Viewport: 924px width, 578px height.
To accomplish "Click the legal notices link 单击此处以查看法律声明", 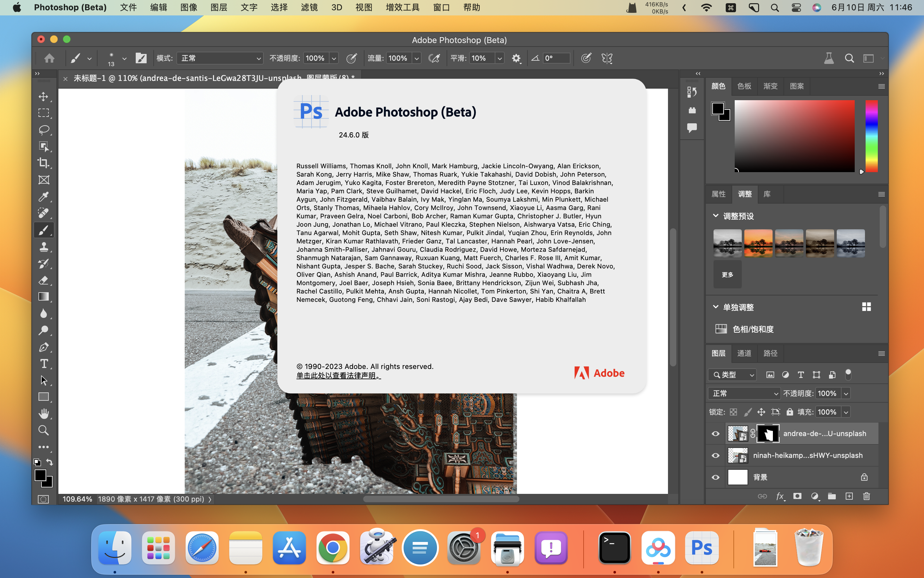I will pyautogui.click(x=338, y=375).
